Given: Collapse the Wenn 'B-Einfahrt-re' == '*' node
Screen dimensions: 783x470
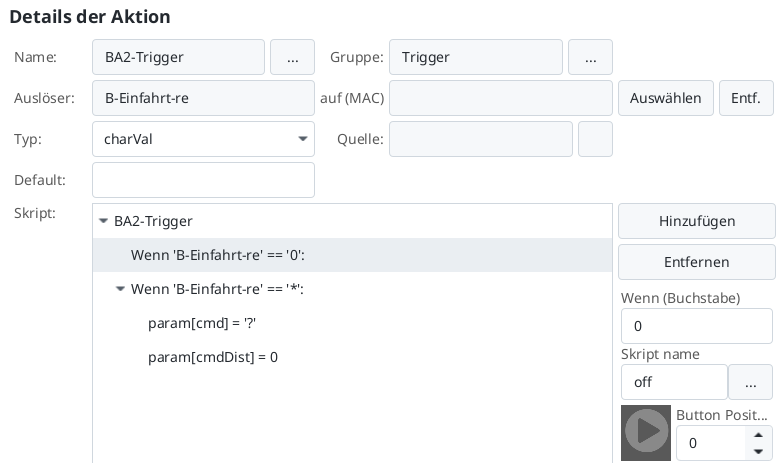Looking at the screenshot, I should coord(121,289).
